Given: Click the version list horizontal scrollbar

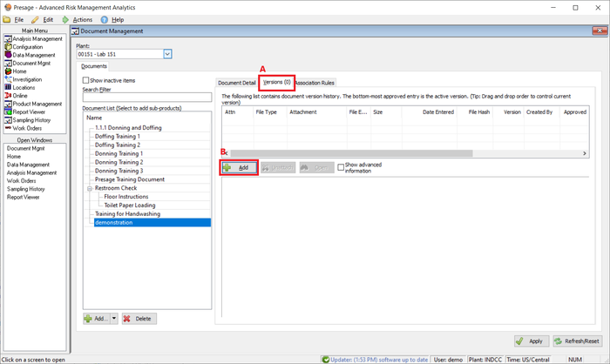Looking at the screenshot, I should point(349,152).
